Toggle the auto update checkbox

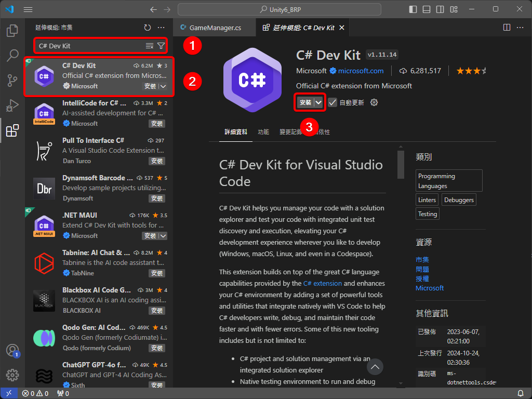[x=332, y=102]
